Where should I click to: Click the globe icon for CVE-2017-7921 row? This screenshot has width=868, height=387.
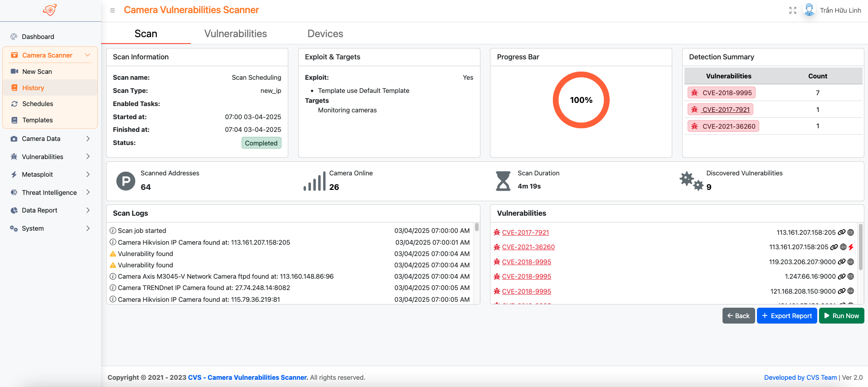[x=851, y=232]
